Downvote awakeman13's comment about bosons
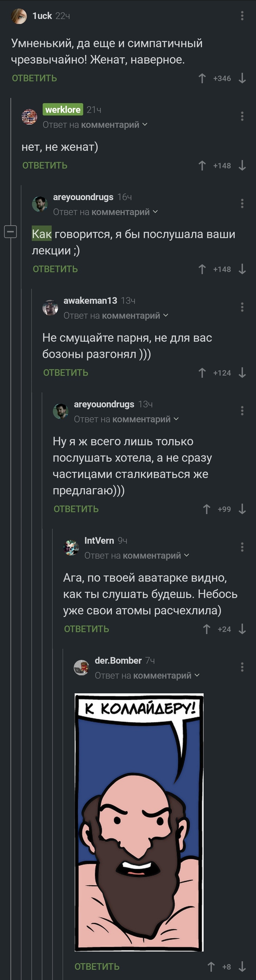The width and height of the screenshot is (256, 980). (x=242, y=373)
